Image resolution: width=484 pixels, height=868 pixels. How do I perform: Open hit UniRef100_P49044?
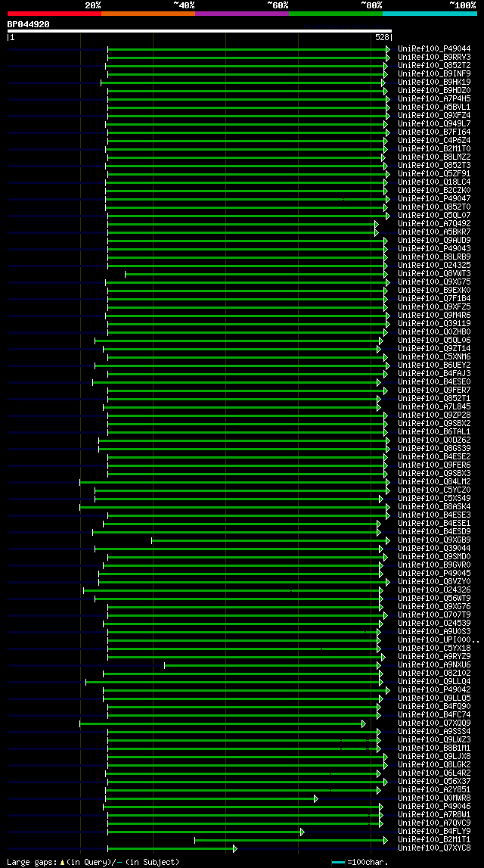[x=434, y=48]
